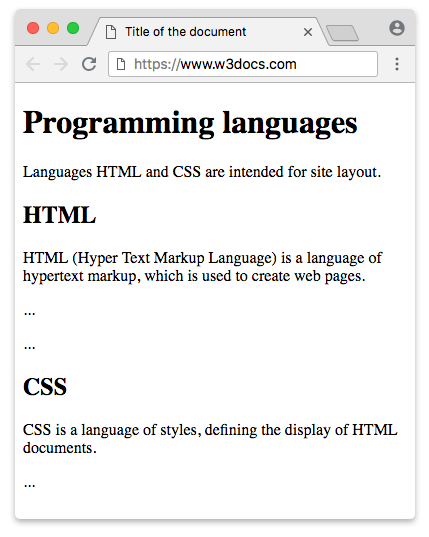Click the paragraph starting 'HTML (Hyper Text Markup'

point(202,267)
